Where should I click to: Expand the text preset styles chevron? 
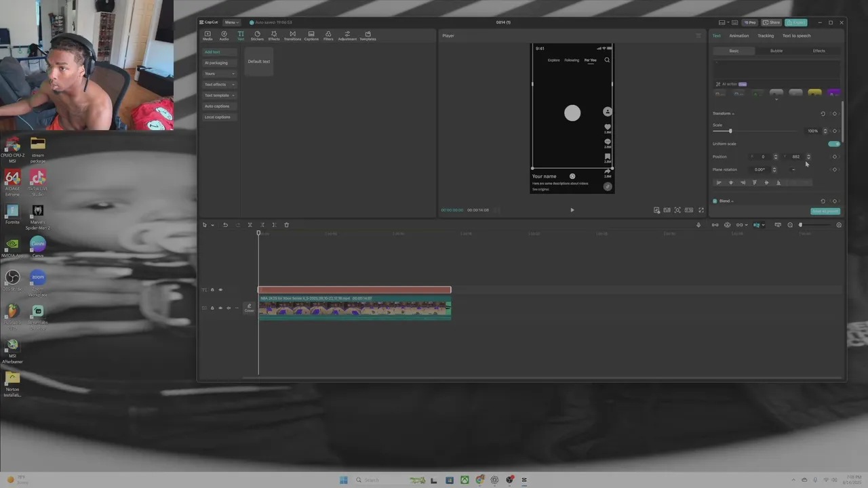tap(776, 100)
